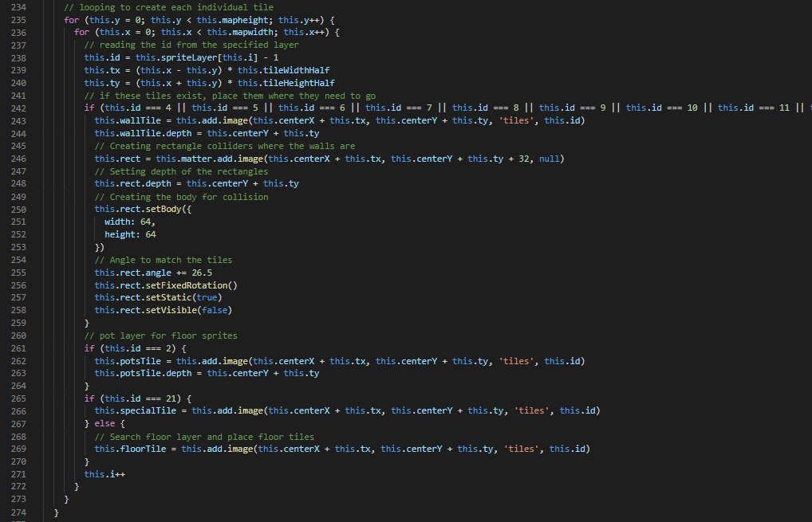Select line number 265 in the gutter
The height and width of the screenshot is (522, 812).
(18, 398)
